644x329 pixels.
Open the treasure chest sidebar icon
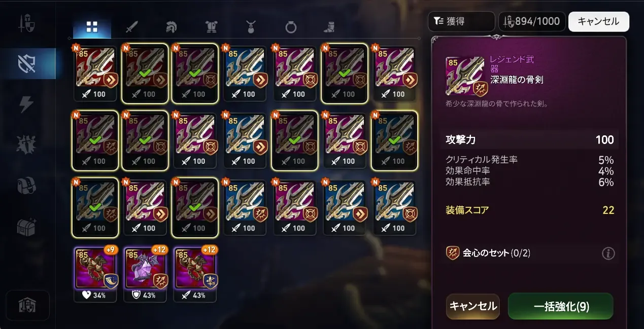27,226
